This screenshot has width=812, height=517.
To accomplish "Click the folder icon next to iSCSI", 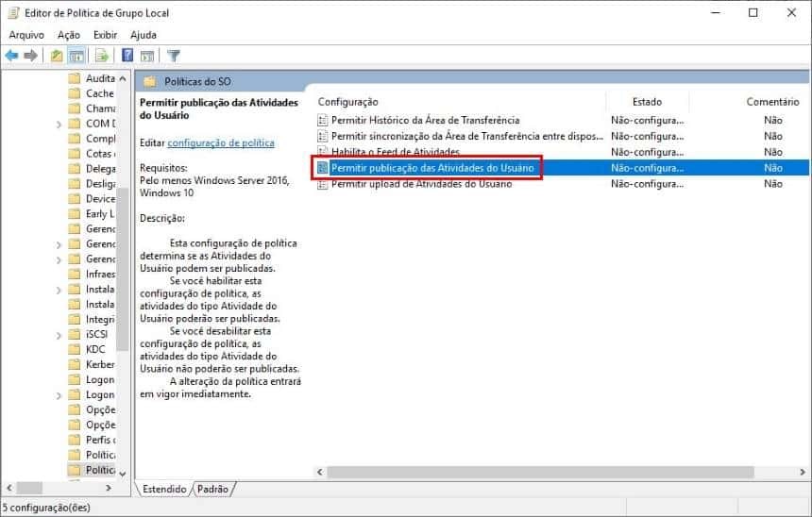I will tap(75, 334).
